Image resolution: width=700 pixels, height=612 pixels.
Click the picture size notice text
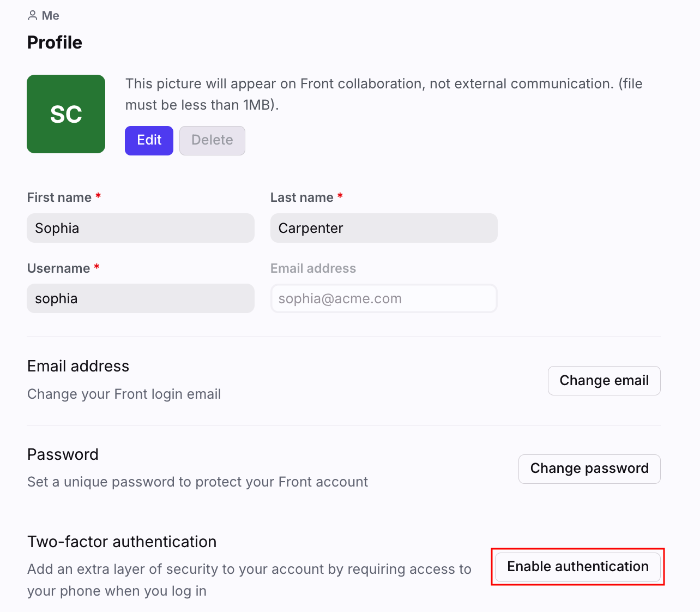coord(384,94)
